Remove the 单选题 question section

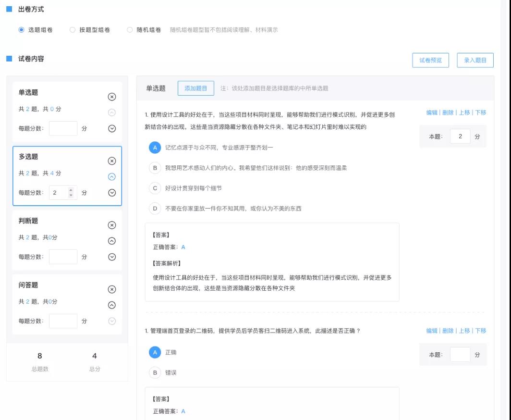point(111,96)
